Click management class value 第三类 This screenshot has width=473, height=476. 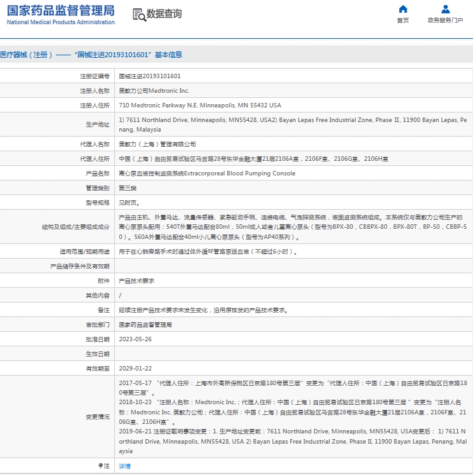[128, 188]
